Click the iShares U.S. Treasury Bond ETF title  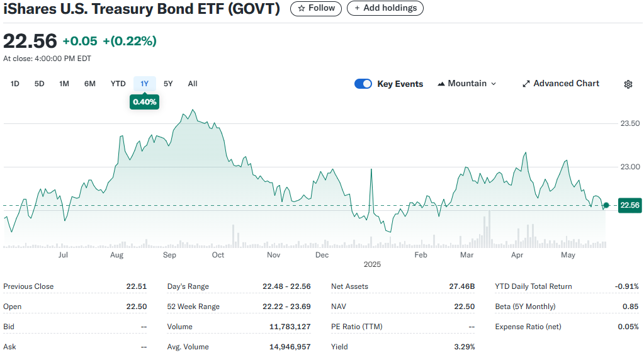[142, 9]
